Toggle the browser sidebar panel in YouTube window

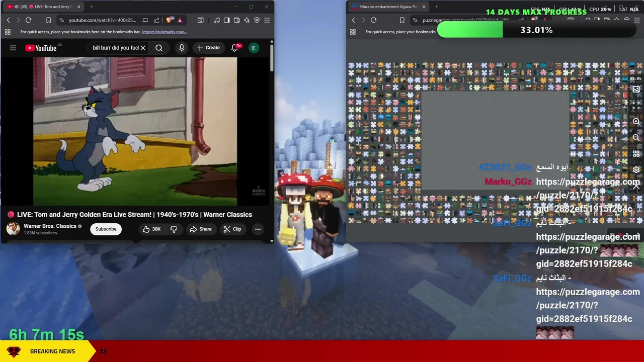[x=226, y=20]
